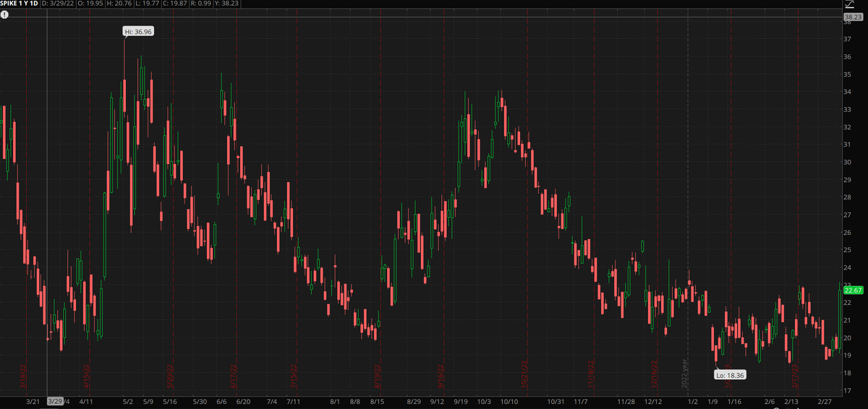Click the 30 price axis label
868x409 pixels.
[x=846, y=162]
